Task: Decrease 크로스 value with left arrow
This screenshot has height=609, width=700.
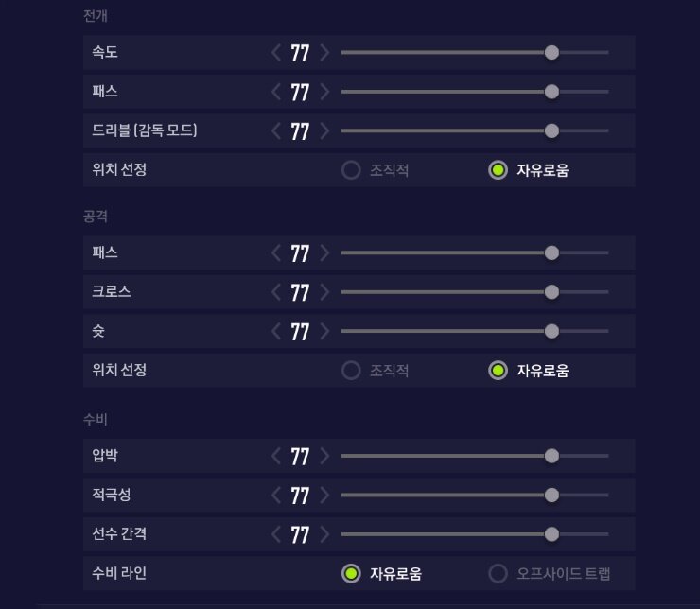Action: pos(276,292)
